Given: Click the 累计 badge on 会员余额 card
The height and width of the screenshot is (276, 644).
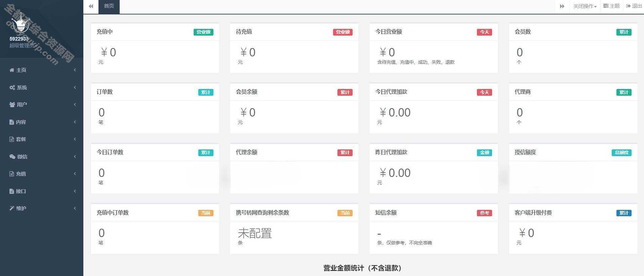Looking at the screenshot, I should point(345,92).
